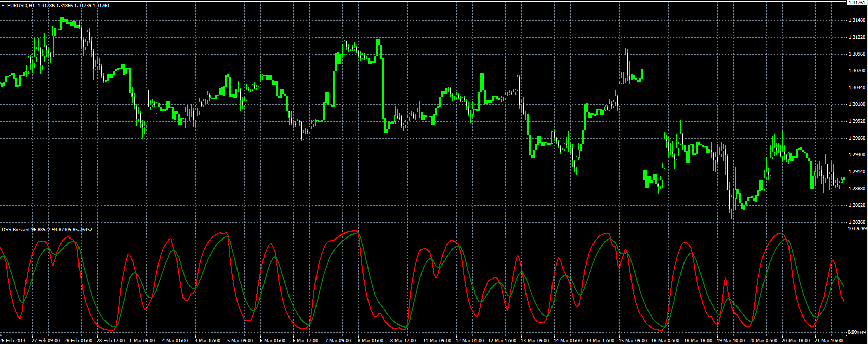Click the small triangle beside EURUSD,H1
Viewport: 868px width, 344px height.
(3, 5)
